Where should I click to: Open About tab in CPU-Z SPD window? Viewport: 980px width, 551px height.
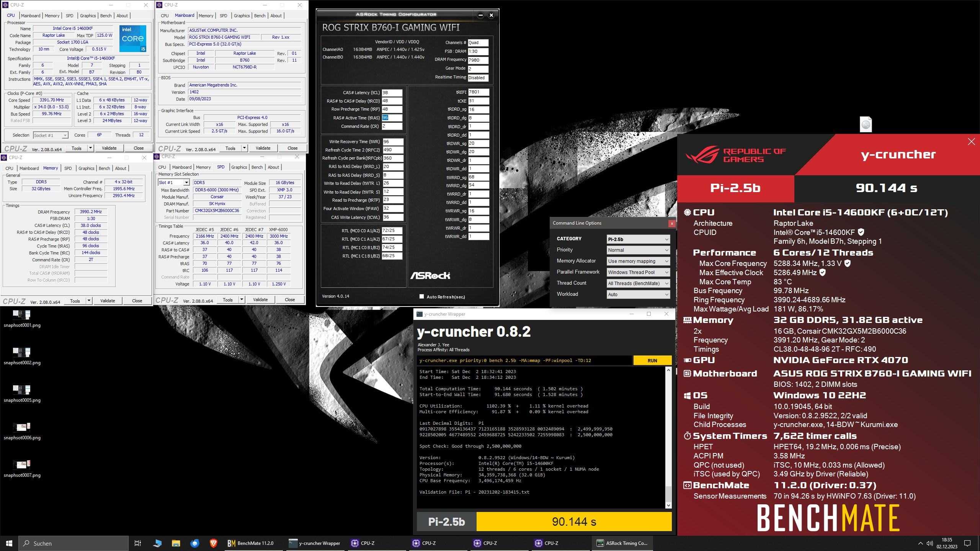[273, 167]
